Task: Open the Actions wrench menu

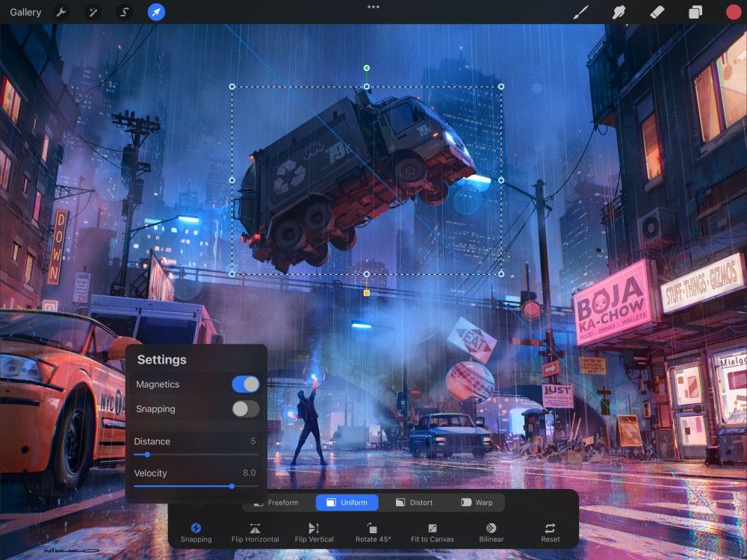Action: click(x=62, y=12)
